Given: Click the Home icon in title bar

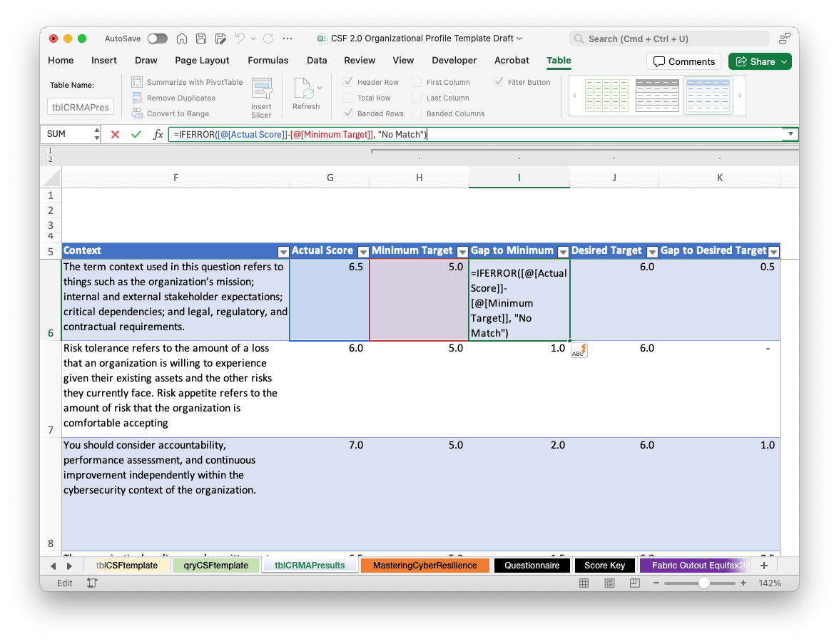Looking at the screenshot, I should [182, 39].
